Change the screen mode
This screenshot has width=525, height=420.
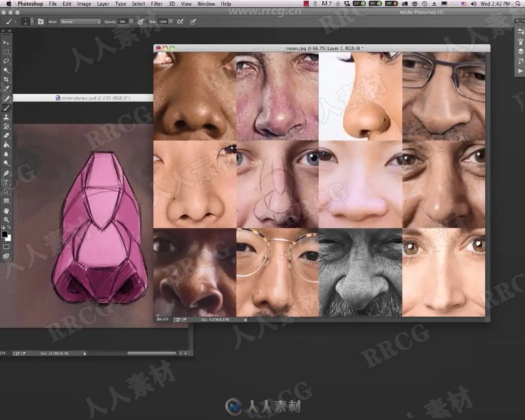[6, 256]
